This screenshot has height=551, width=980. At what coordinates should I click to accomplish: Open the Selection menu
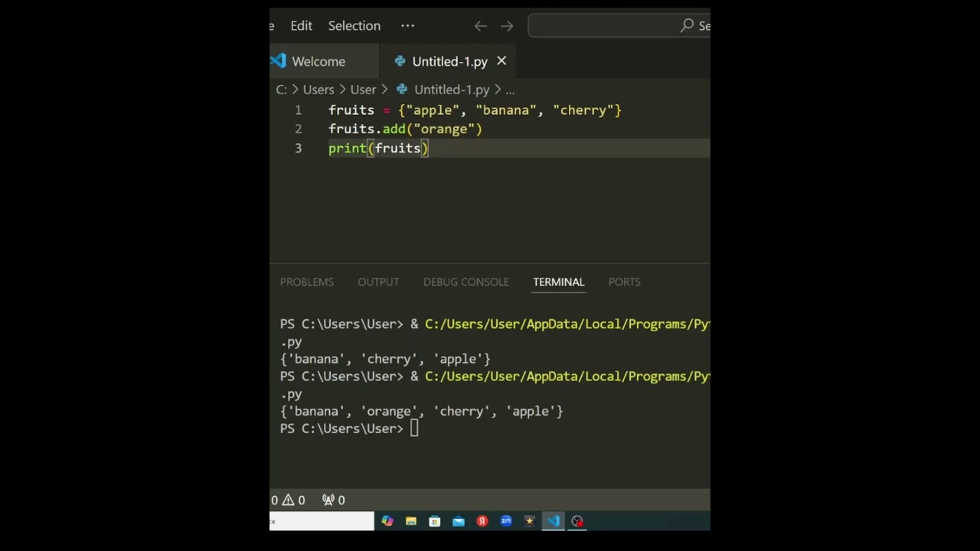coord(354,26)
